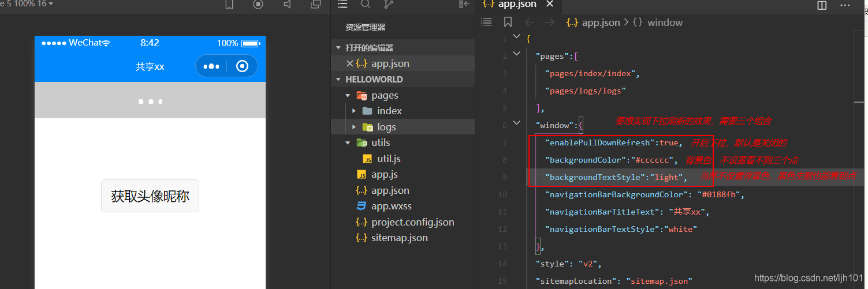Open the editor more actions ellipsis
The width and height of the screenshot is (868, 289).
click(845, 5)
